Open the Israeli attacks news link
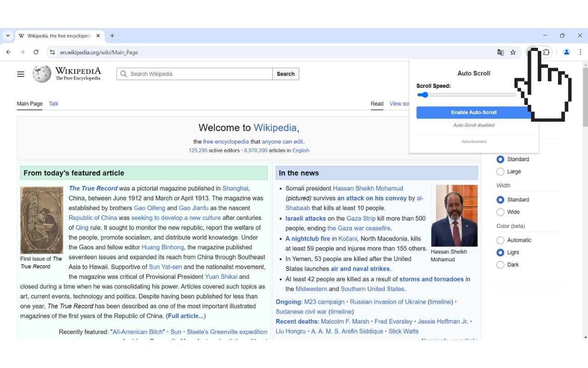Screen dimensions: 588x368 click(305, 218)
